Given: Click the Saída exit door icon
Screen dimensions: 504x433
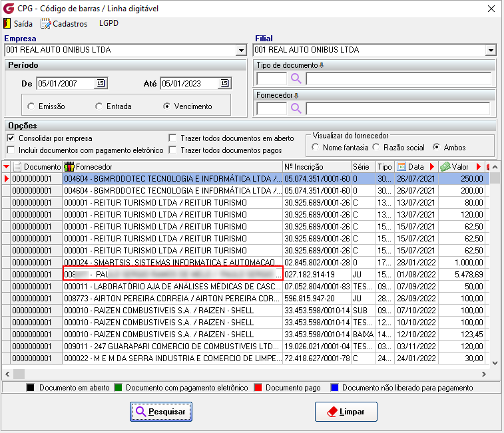Looking at the screenshot, I should click(x=7, y=23).
